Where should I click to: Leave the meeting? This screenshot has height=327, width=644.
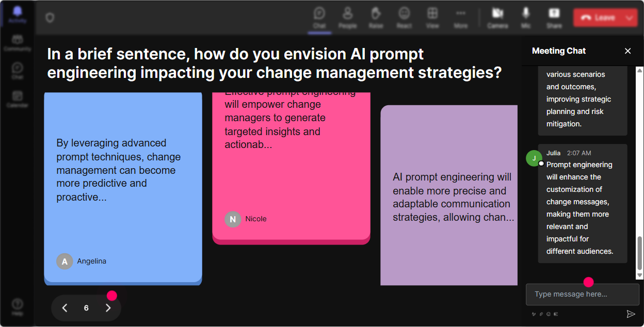click(598, 18)
